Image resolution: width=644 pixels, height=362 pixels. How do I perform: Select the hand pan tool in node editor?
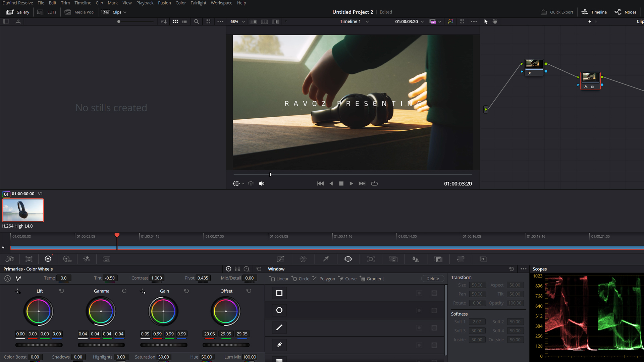495,21
